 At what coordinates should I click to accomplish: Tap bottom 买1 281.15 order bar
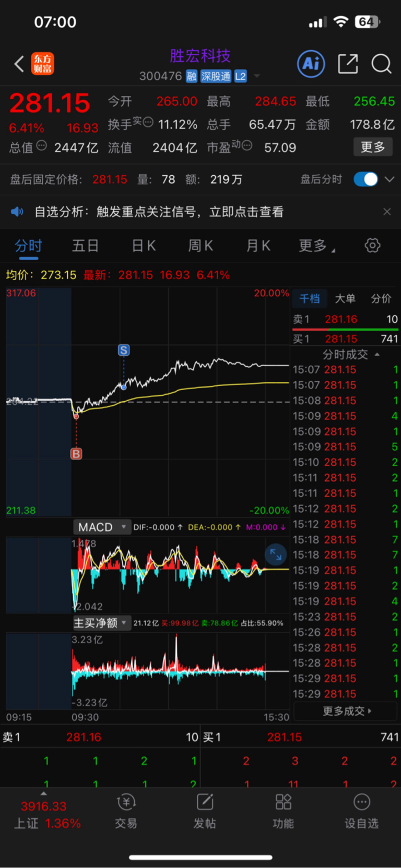301,737
